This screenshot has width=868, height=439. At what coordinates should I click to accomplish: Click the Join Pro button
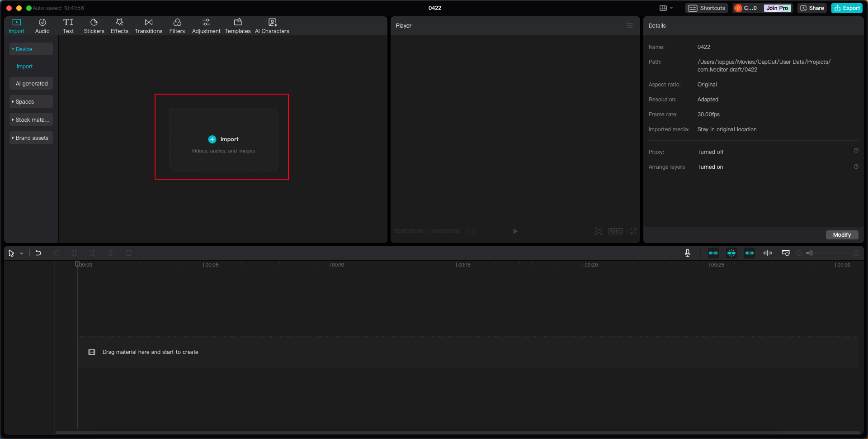[x=777, y=8]
